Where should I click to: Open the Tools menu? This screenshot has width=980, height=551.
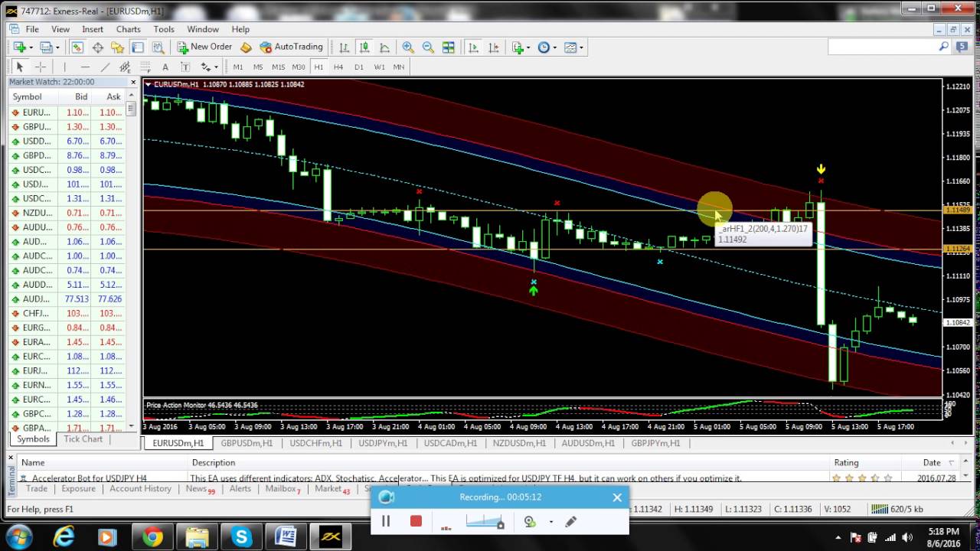(164, 29)
